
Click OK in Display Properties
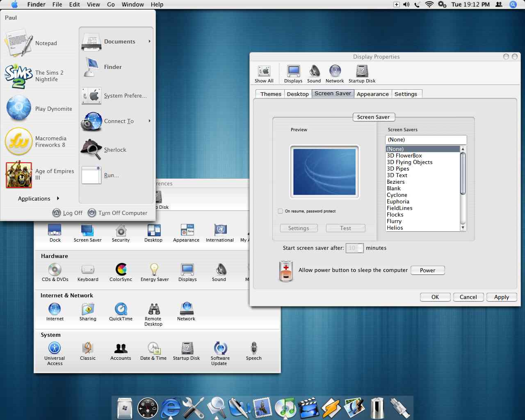[435, 297]
